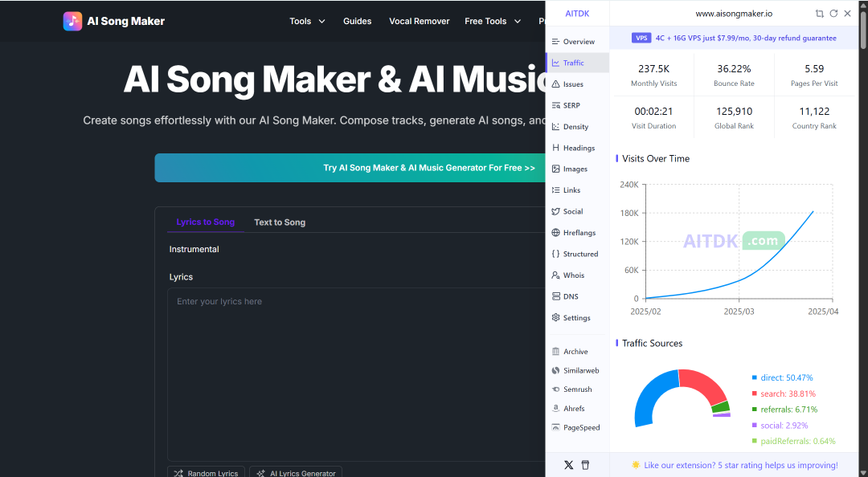
Task: Click the red search segment of donut chart
Action: 707,383
